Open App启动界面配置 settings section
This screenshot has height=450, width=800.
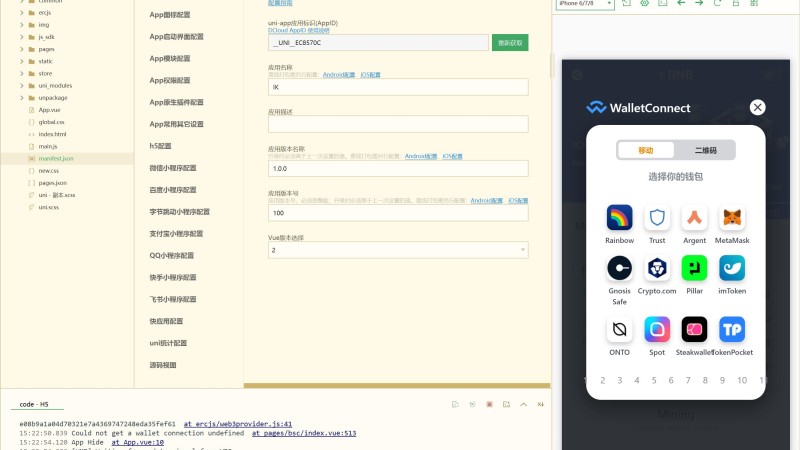tap(176, 37)
